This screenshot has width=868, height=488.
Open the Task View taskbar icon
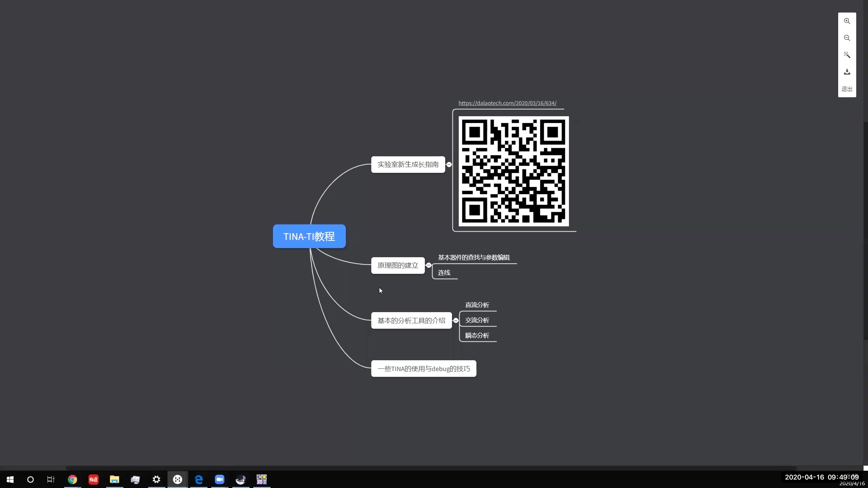(51, 480)
